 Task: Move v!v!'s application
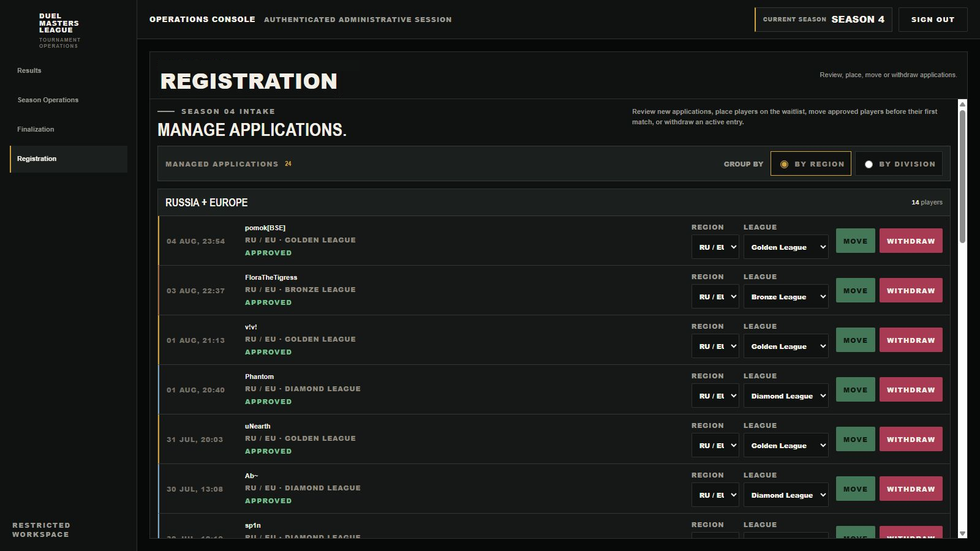[855, 340]
